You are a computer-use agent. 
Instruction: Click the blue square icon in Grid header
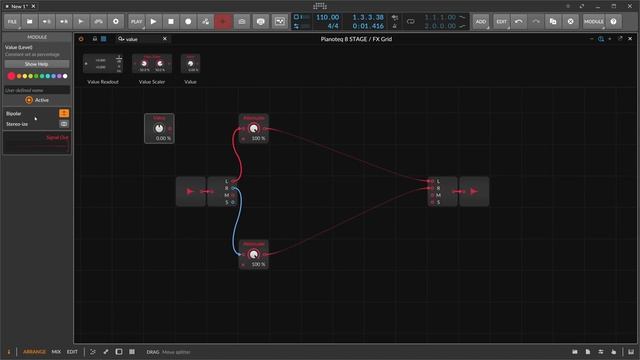click(104, 39)
